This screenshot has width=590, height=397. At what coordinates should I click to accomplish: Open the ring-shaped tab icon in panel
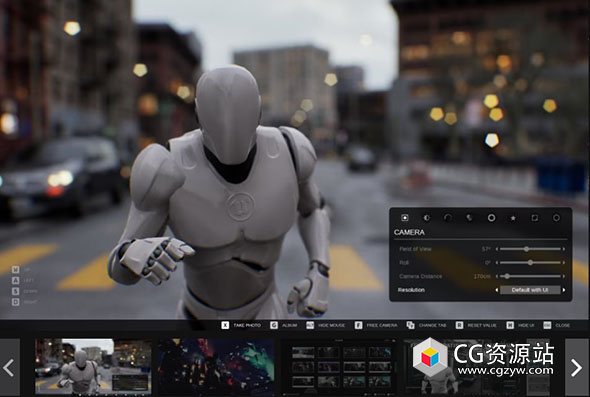point(491,218)
